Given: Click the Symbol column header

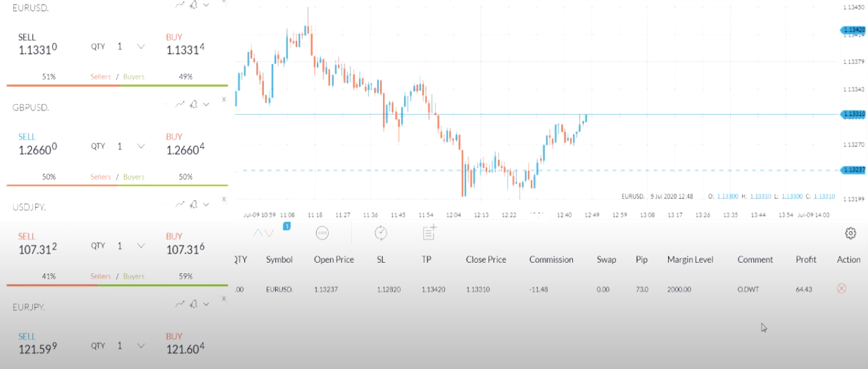Looking at the screenshot, I should 279,259.
